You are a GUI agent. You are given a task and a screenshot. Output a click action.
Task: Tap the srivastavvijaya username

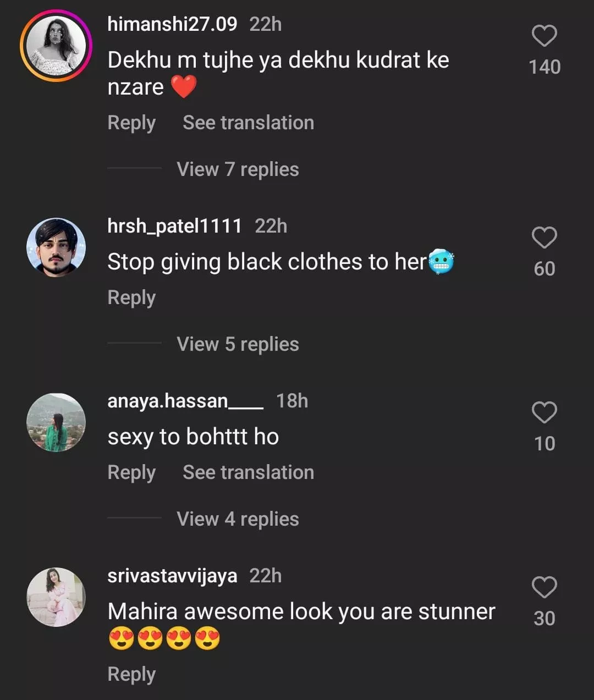pyautogui.click(x=172, y=576)
